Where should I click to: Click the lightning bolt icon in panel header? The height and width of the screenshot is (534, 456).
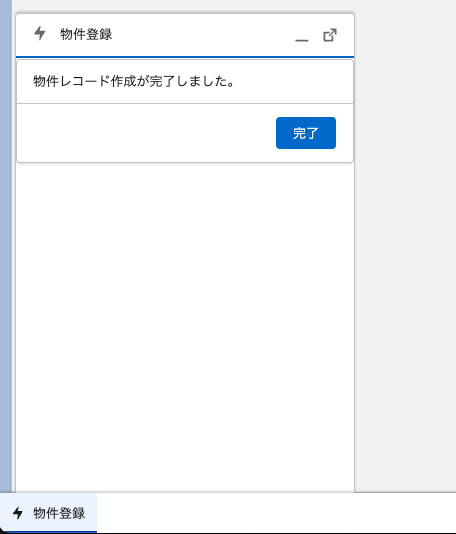pyautogui.click(x=40, y=33)
